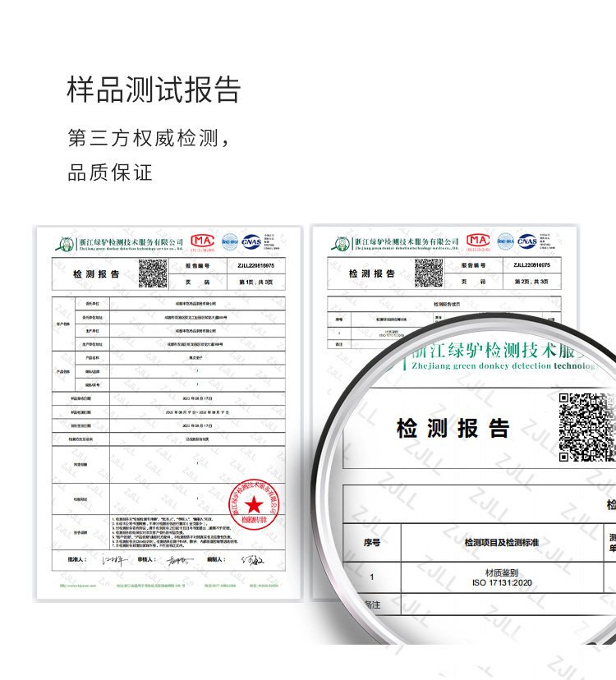This screenshot has width=616, height=680.
Task: Click the "备注" cell in magnifier
Action: [x=372, y=604]
